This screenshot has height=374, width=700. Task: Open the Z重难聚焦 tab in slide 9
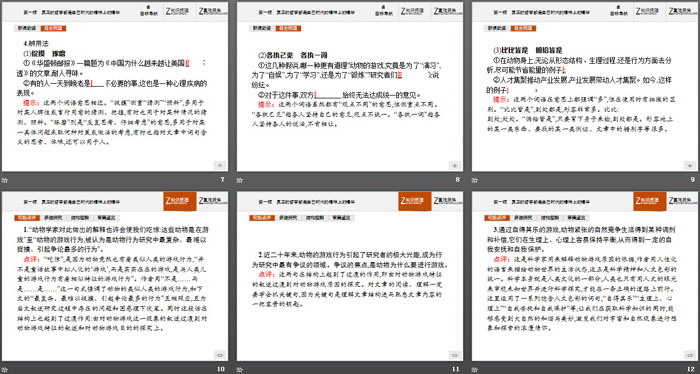(x=683, y=12)
